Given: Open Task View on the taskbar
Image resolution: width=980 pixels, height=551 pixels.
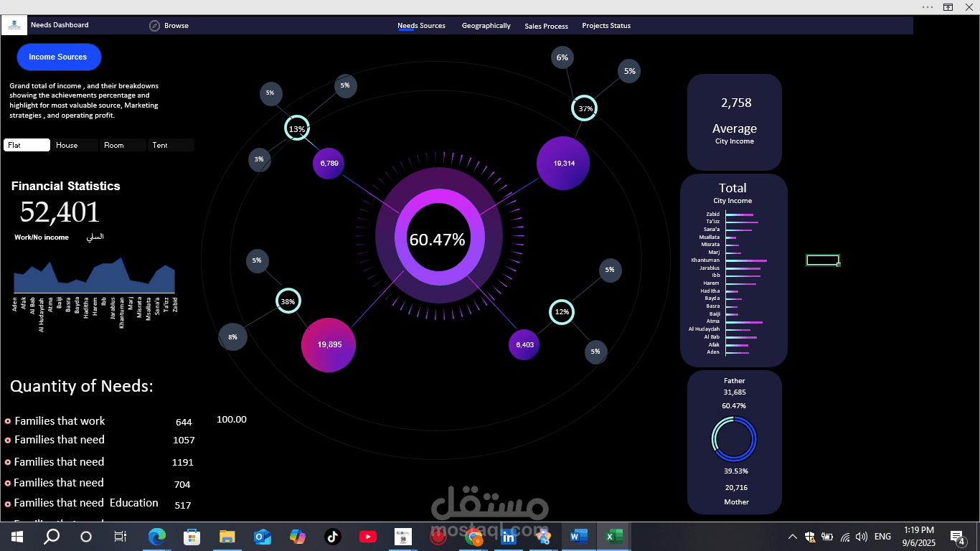Looking at the screenshot, I should point(121,536).
